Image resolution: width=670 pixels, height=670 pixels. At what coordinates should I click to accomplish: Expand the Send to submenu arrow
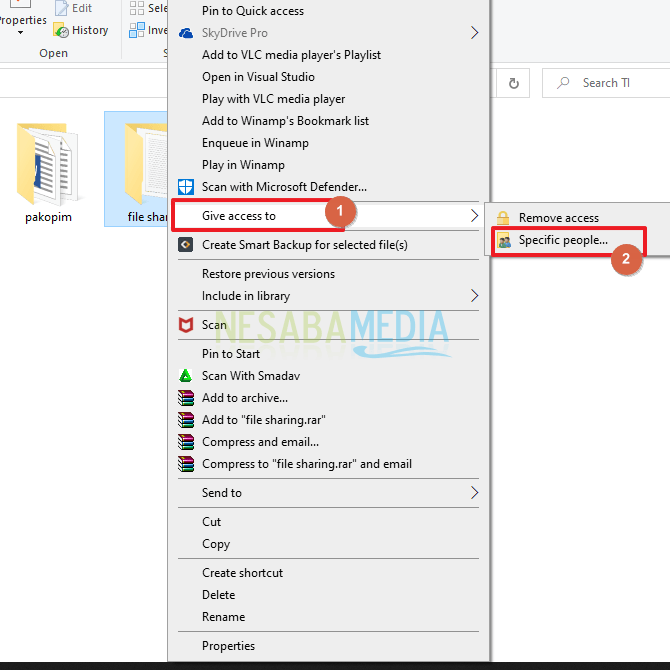click(474, 493)
